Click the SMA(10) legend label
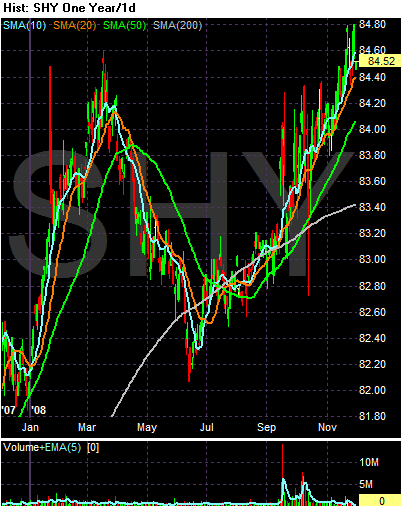The width and height of the screenshot is (402, 509). pyautogui.click(x=24, y=25)
